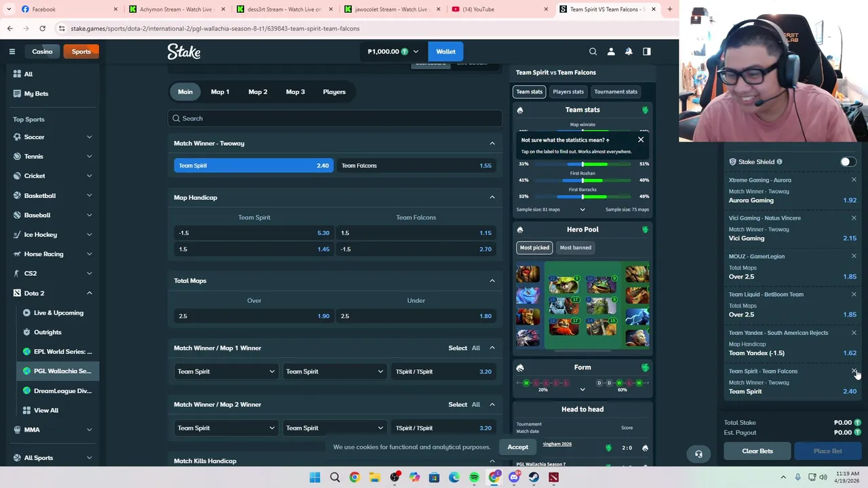The width and height of the screenshot is (868, 488).
Task: Select Team Spirit 1.5 handicap at 1.45
Action: click(x=254, y=249)
